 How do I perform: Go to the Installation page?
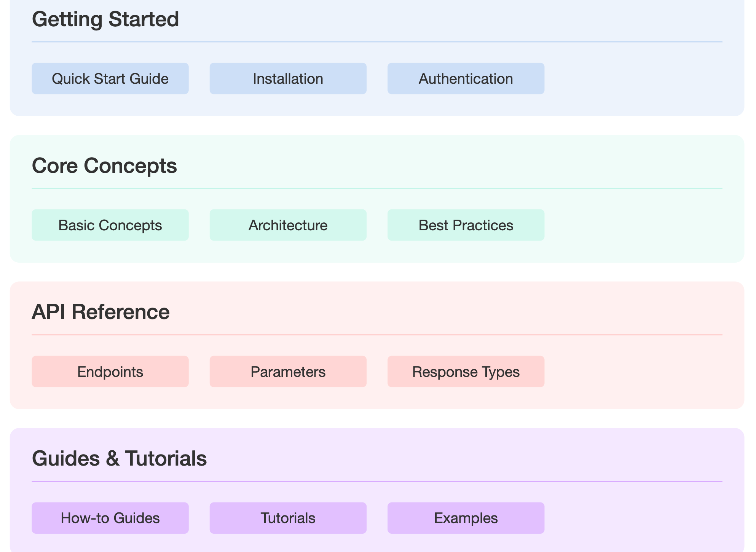tap(288, 78)
